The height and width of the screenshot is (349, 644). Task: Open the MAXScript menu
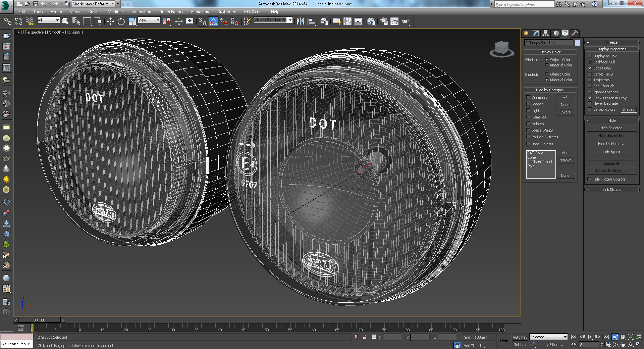coord(253,12)
